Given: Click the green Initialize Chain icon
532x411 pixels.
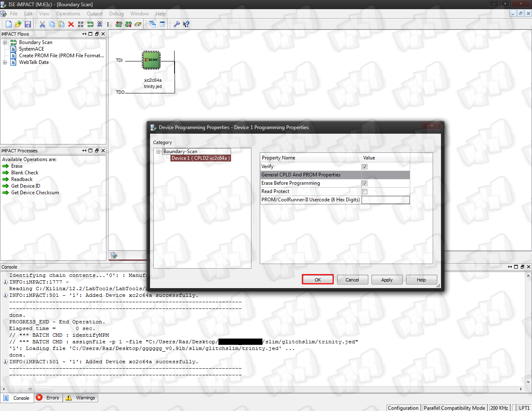Looking at the screenshot, I should (90, 24).
